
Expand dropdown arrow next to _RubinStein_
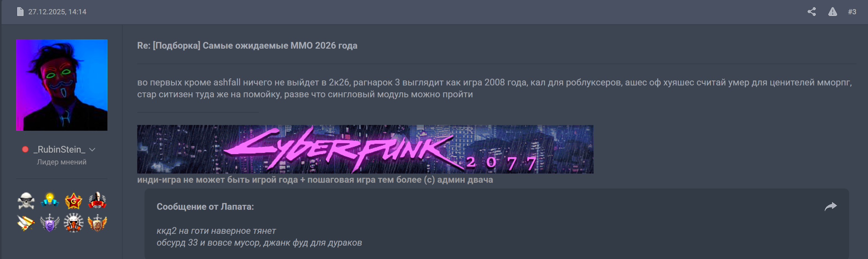pos(92,149)
